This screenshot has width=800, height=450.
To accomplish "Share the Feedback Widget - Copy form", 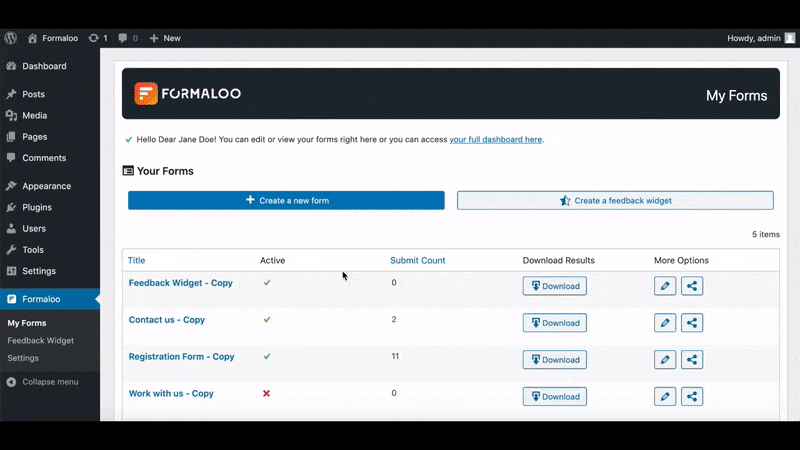I will (x=692, y=286).
